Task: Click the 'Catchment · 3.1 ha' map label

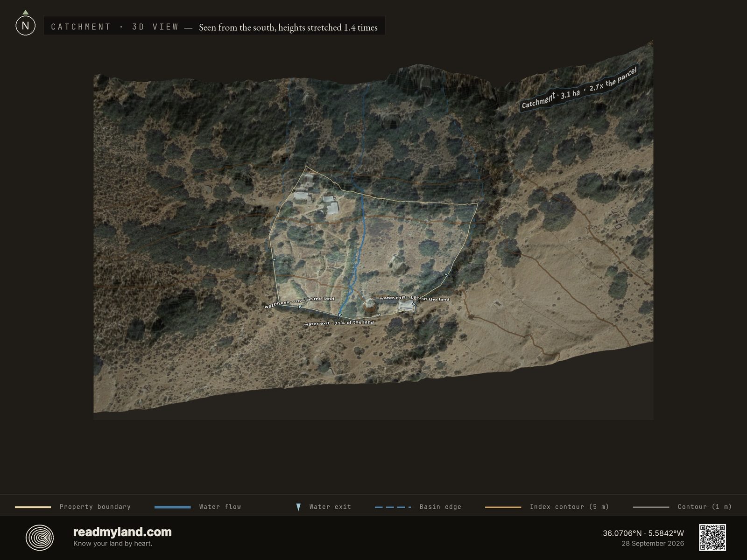Action: pyautogui.click(x=579, y=88)
